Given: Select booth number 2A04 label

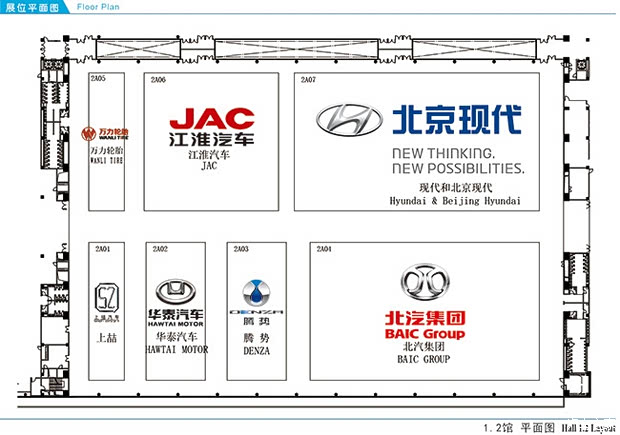Looking at the screenshot, I should click(x=323, y=248).
